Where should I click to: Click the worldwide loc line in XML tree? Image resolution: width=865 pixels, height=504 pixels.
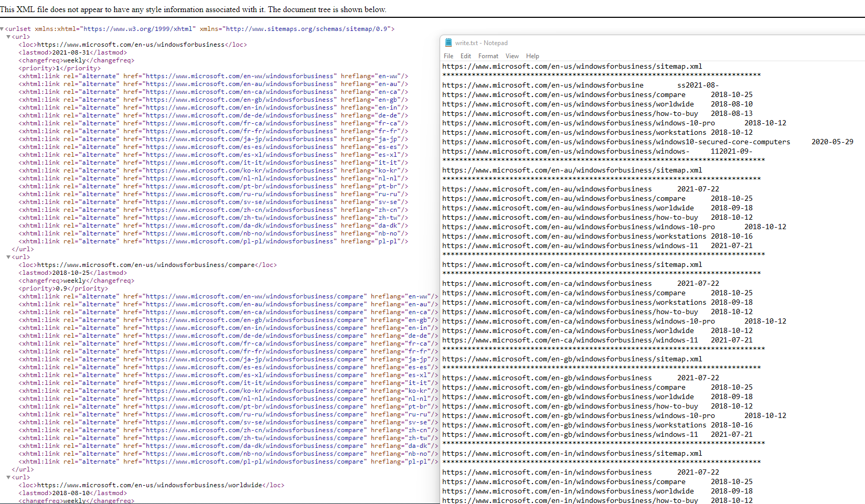point(152,485)
